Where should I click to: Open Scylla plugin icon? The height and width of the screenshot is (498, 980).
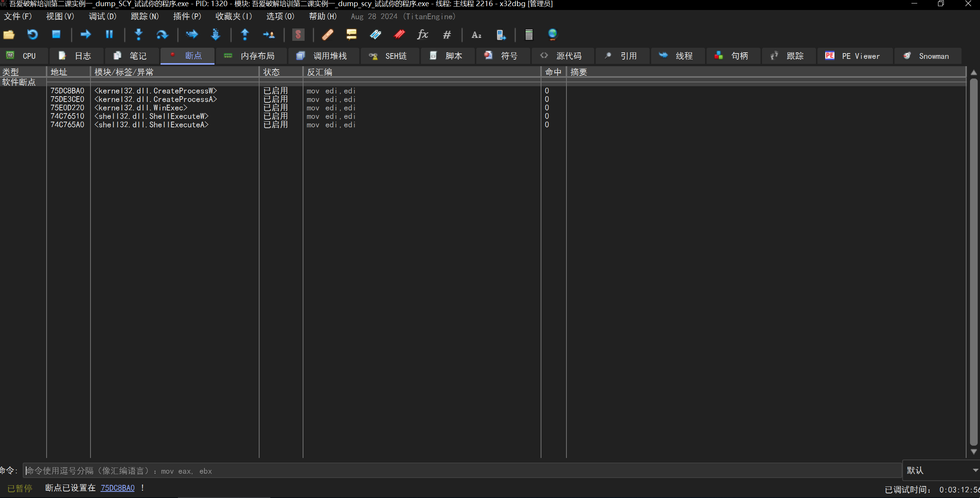(298, 35)
